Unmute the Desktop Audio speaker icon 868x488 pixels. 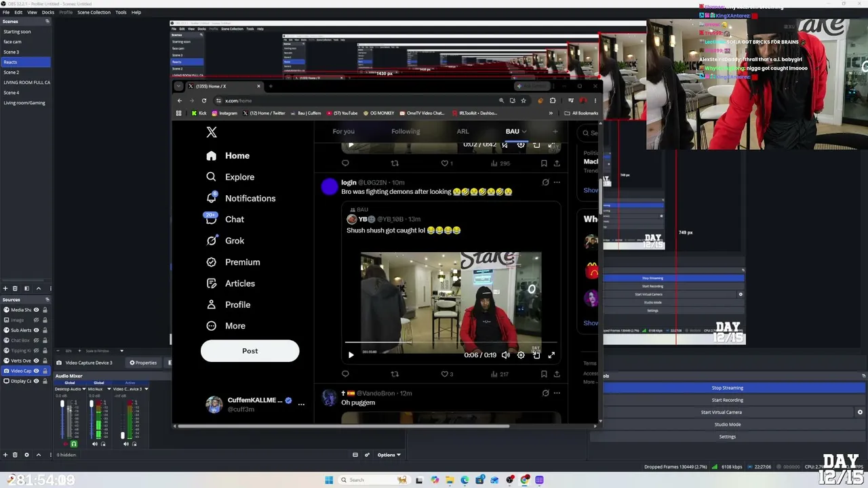click(x=65, y=444)
